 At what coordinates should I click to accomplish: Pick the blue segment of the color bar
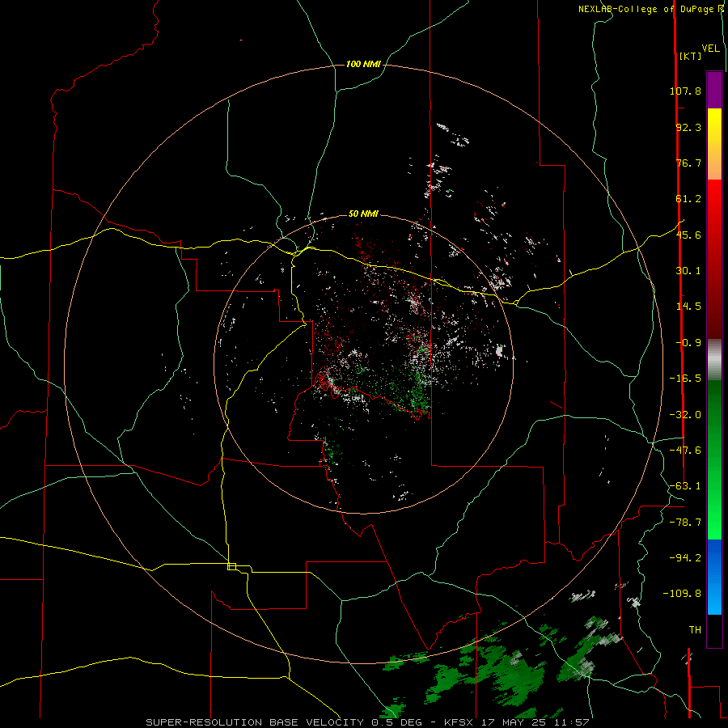[714, 577]
